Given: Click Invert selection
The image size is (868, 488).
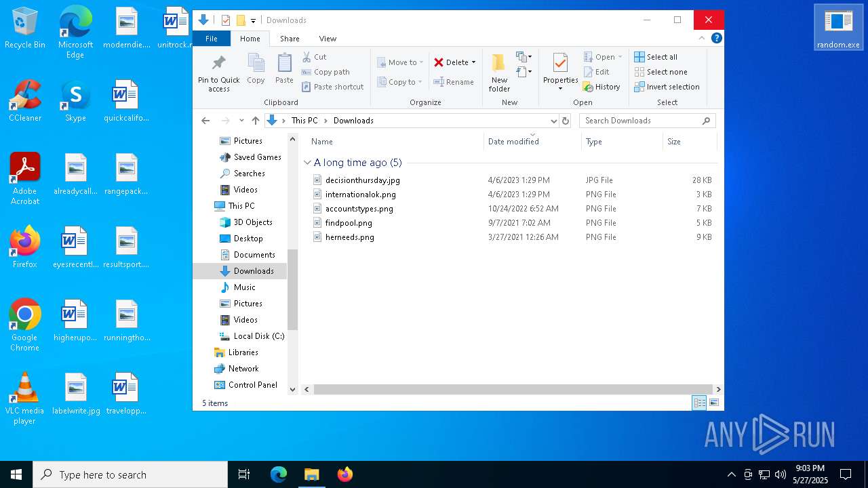Looking at the screenshot, I should tap(667, 87).
